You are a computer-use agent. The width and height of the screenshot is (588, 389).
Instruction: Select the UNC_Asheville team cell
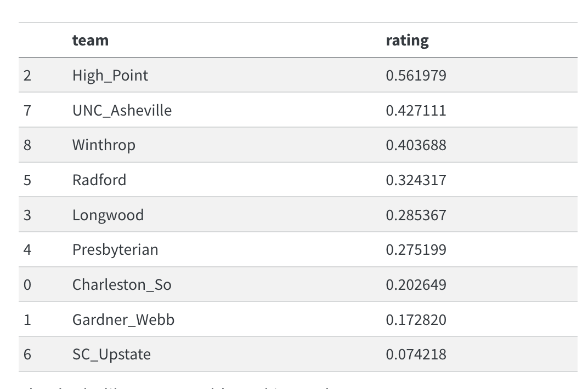coord(122,110)
